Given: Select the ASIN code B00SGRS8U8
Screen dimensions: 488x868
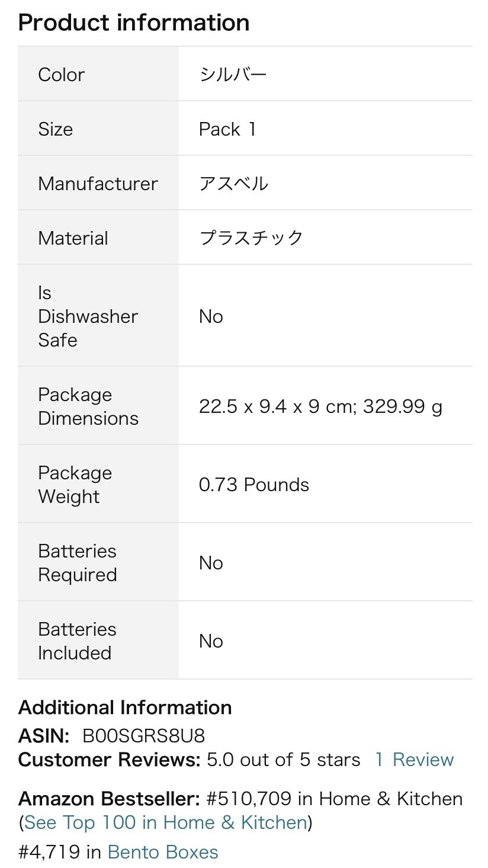Looking at the screenshot, I should [144, 736].
